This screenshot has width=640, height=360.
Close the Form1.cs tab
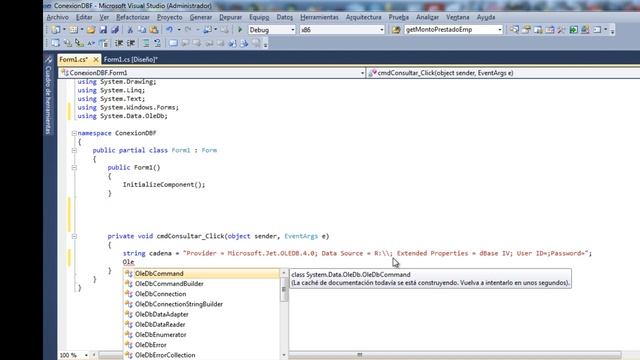[x=96, y=60]
